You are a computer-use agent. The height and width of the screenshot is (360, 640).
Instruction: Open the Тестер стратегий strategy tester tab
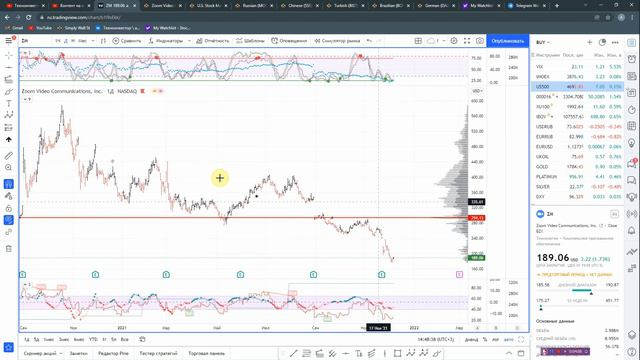[x=158, y=353]
